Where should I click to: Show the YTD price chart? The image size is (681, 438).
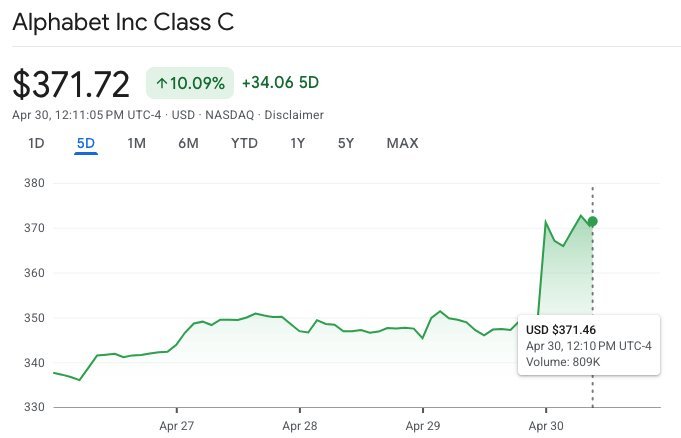[244, 143]
